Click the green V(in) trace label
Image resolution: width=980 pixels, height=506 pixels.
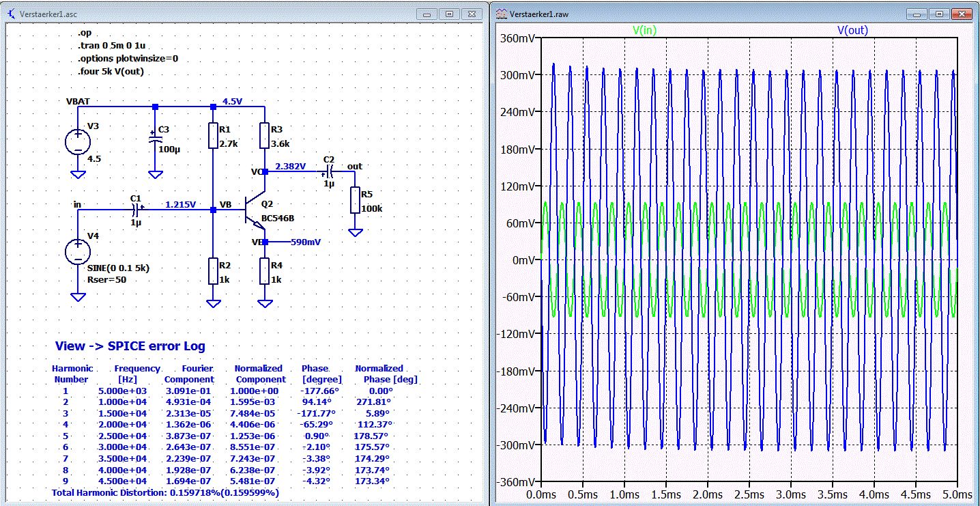645,30
